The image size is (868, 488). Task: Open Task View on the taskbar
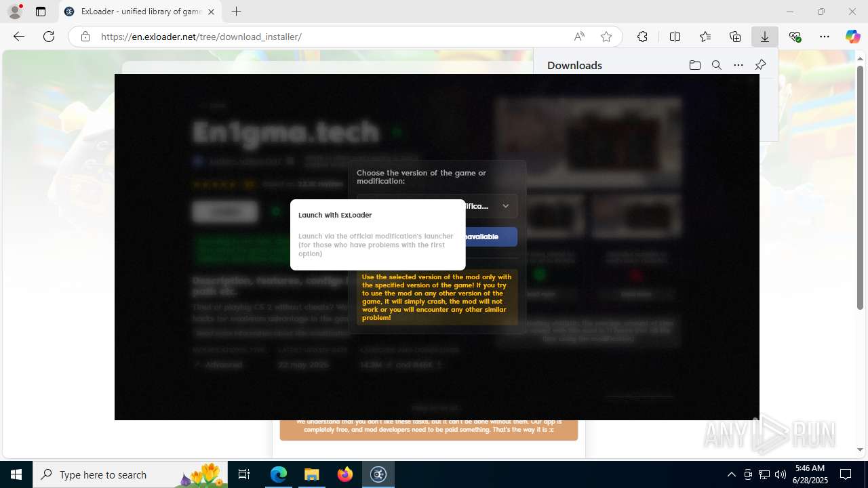click(244, 474)
